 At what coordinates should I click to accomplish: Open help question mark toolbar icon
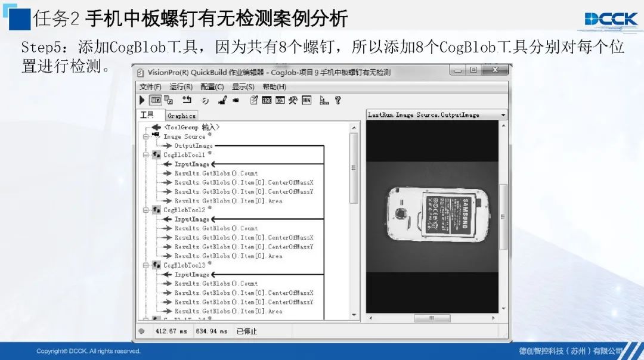point(338,100)
